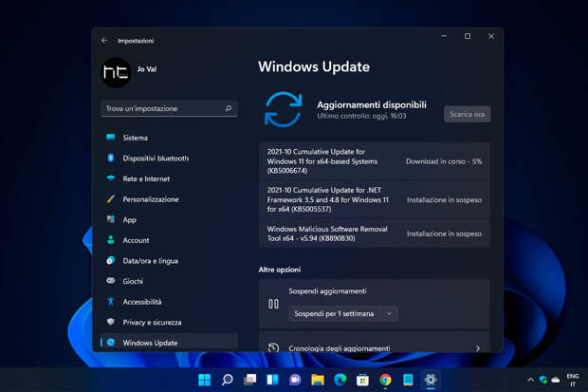Click the Scarica ora button
The width and height of the screenshot is (588, 392).
[467, 114]
